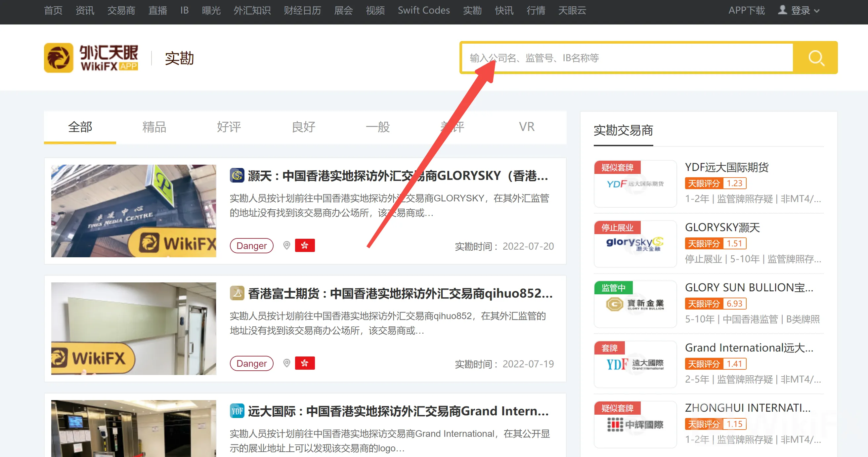Open the 香港富士期货 broker icon in second article
This screenshot has width=868, height=457.
click(x=237, y=293)
